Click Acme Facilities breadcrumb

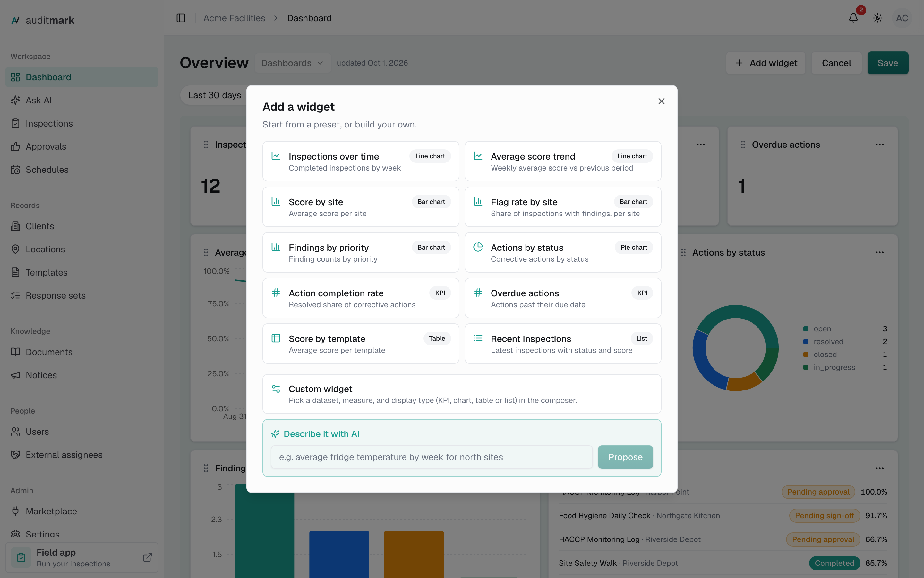[x=234, y=18]
